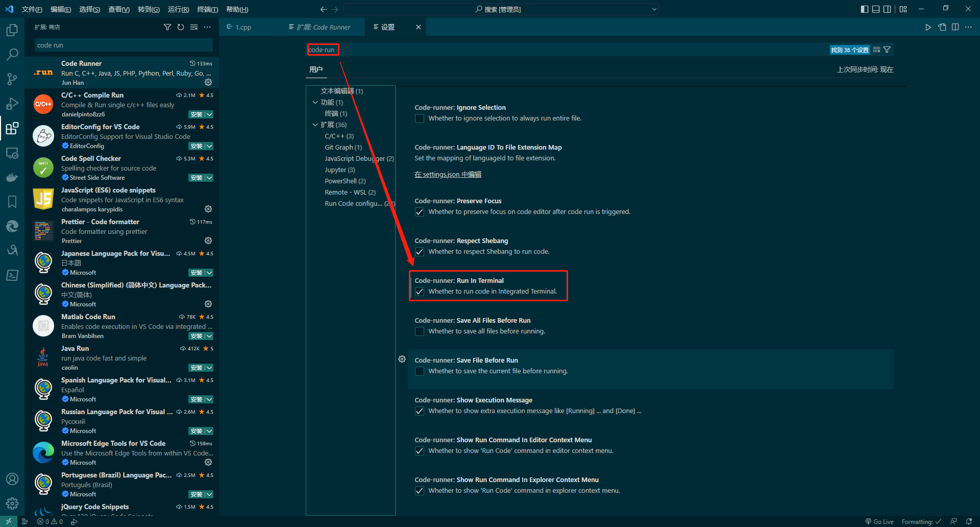Open install dropdown for EditorConfig

209,146
